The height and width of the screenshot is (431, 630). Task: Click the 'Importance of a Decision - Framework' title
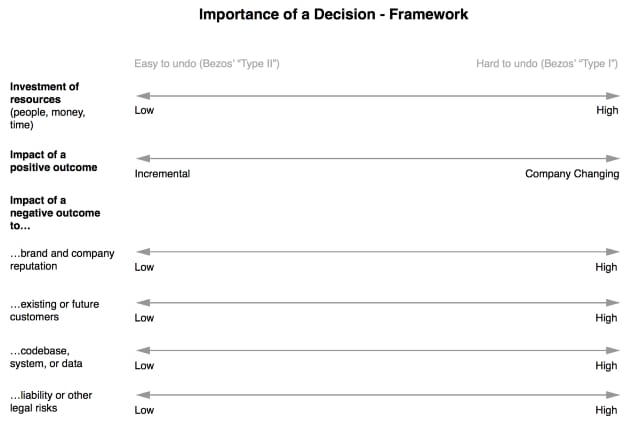click(x=333, y=14)
